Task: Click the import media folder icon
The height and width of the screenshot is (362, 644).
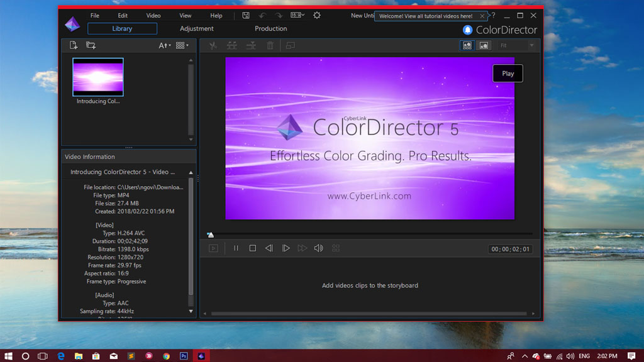Action: click(x=91, y=45)
